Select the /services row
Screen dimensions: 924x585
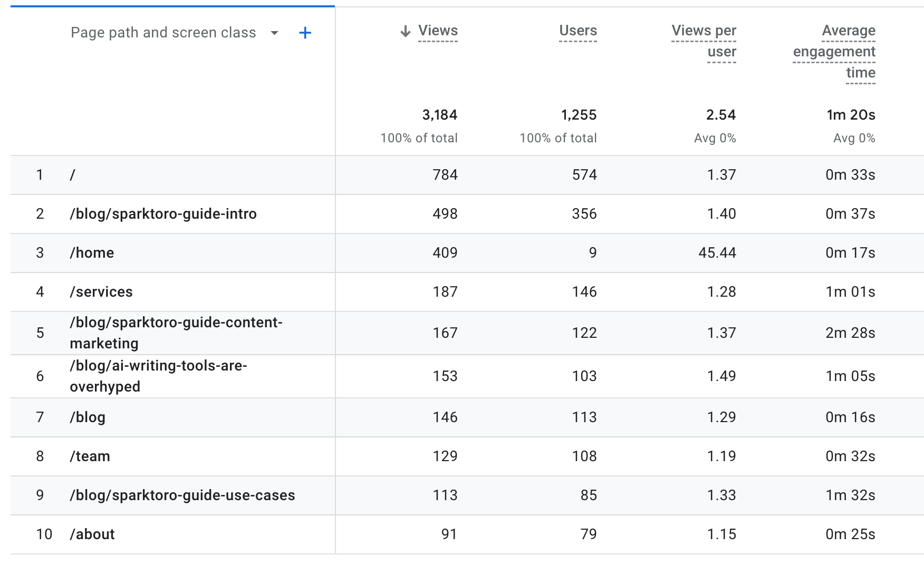pyautogui.click(x=102, y=291)
